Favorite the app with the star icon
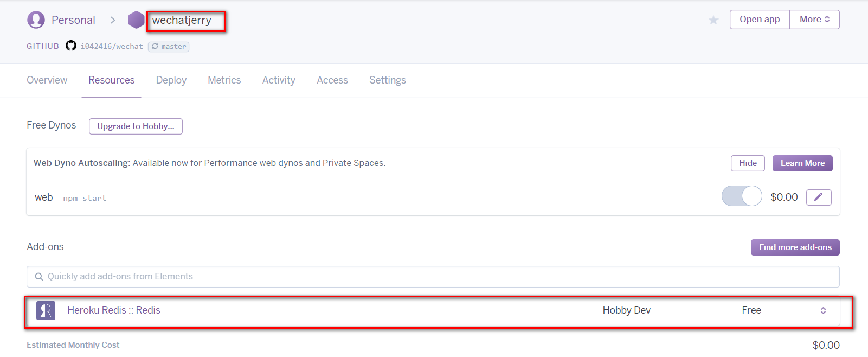Screen dimensions: 868x357 pyautogui.click(x=713, y=20)
